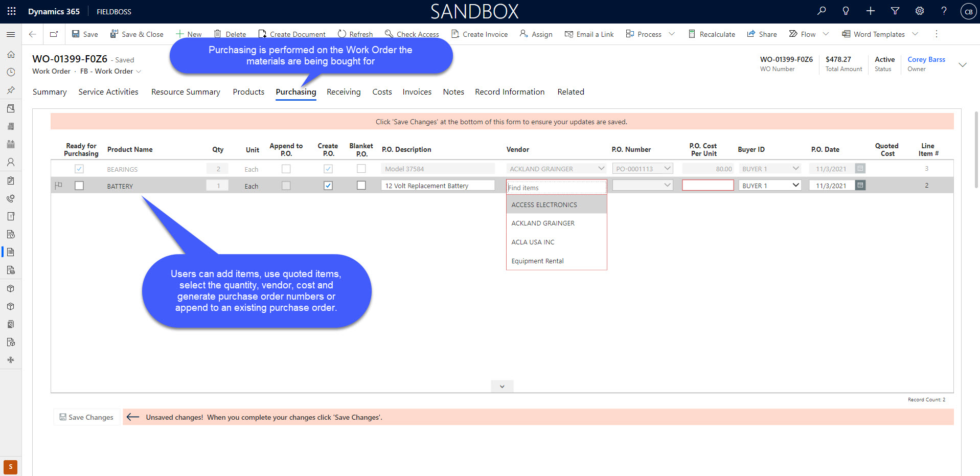Click Delete in the command bar
The width and height of the screenshot is (980, 476).
(230, 34)
